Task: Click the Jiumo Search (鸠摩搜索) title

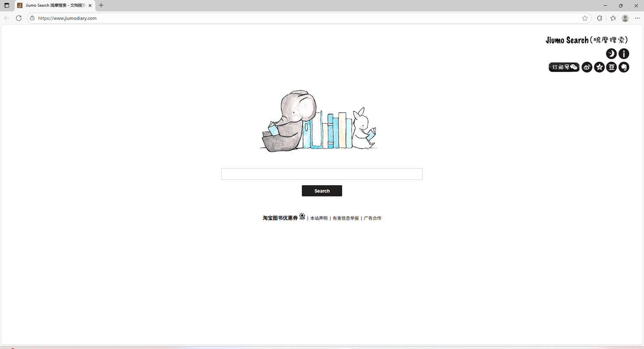Action: click(587, 40)
